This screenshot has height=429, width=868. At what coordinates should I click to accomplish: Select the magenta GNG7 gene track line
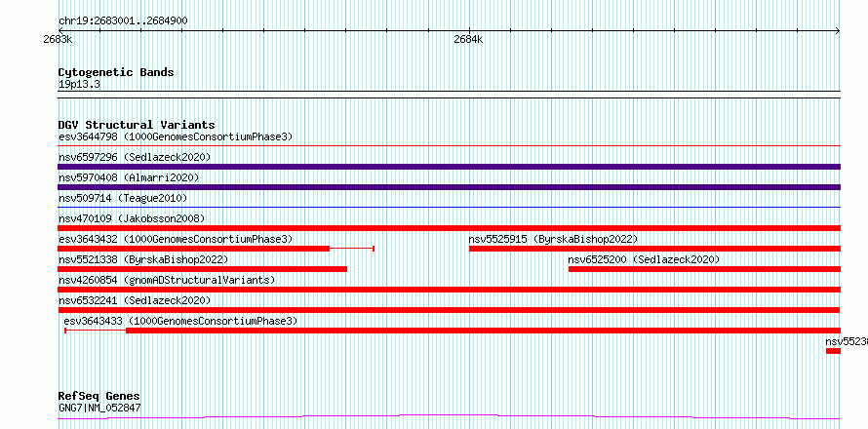(449, 416)
